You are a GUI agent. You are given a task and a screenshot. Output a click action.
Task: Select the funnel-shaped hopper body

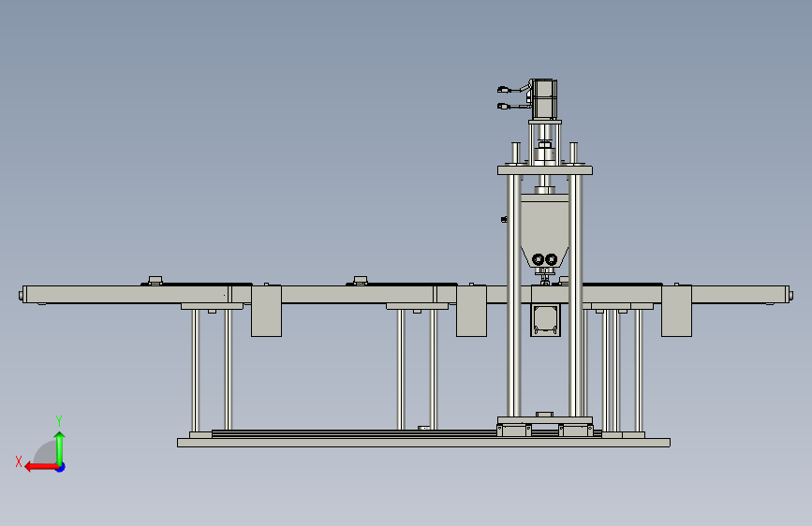544,230
